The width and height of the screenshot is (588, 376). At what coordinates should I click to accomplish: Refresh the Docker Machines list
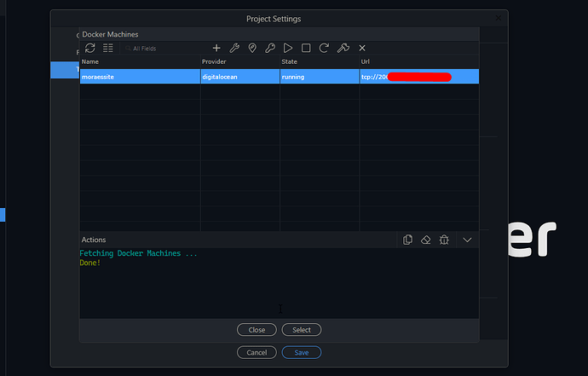pyautogui.click(x=90, y=48)
